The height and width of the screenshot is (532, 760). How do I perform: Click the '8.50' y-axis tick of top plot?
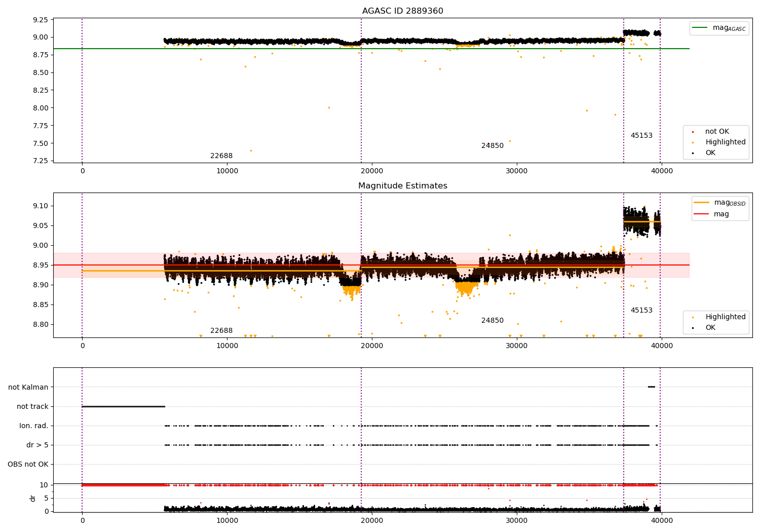pyautogui.click(x=41, y=72)
